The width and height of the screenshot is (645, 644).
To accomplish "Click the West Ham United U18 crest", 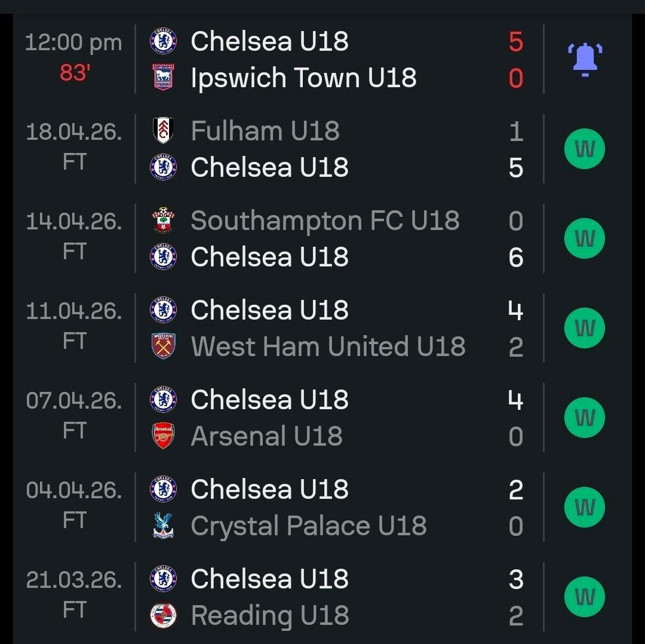I will [162, 346].
